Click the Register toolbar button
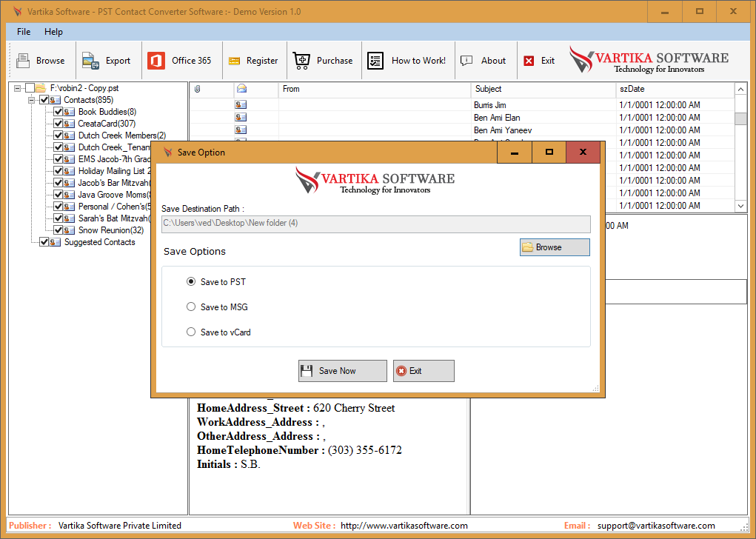The image size is (756, 539). click(x=253, y=61)
